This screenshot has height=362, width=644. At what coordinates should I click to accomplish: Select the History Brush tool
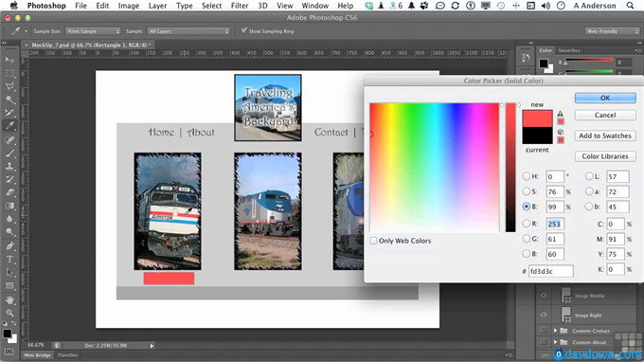9,179
